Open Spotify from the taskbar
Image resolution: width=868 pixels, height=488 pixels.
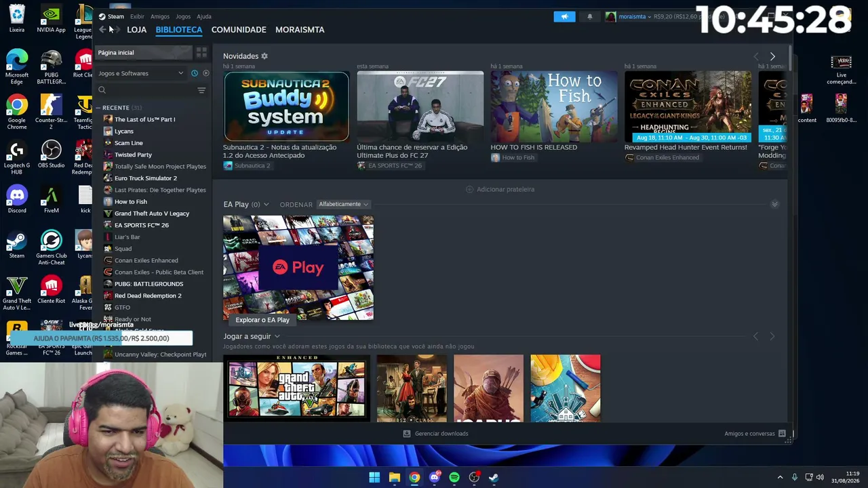coord(454,477)
